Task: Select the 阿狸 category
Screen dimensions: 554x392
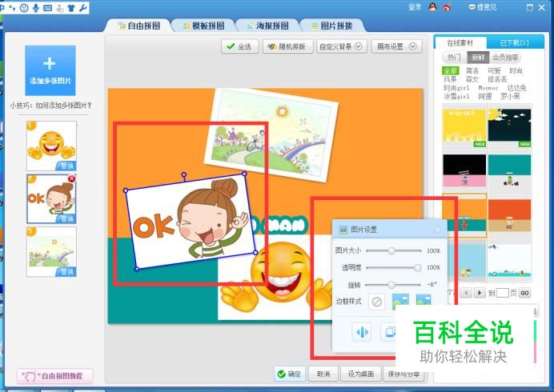Action: click(485, 96)
